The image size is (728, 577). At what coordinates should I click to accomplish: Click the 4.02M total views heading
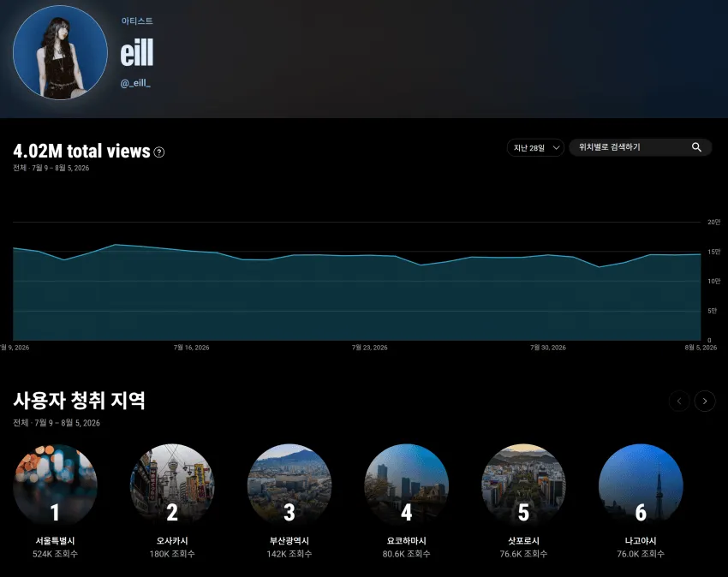point(81,151)
